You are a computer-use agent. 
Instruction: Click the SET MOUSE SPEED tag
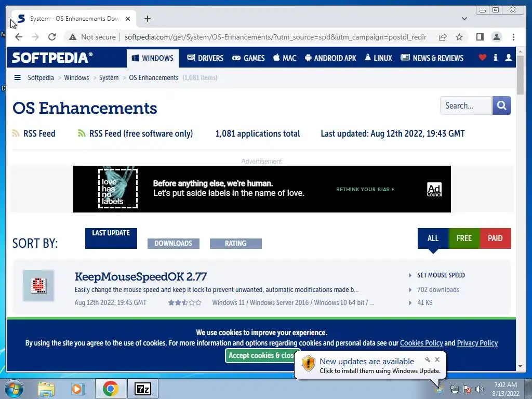tap(441, 275)
